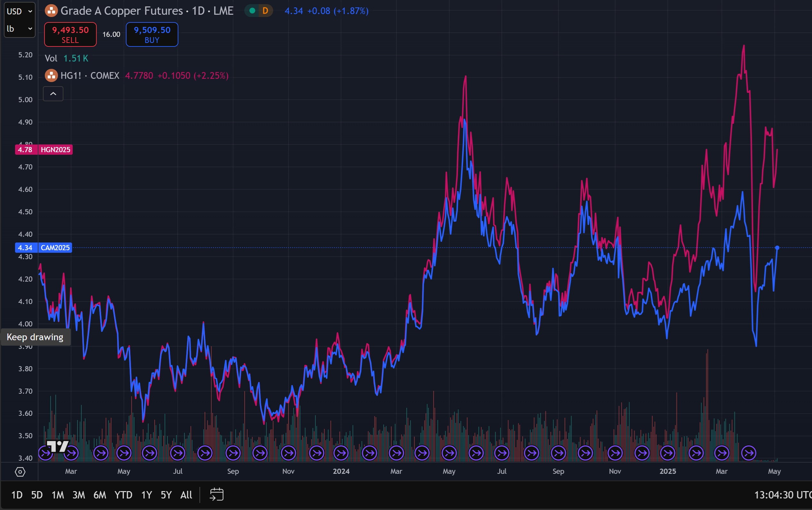Click the 5.00 level on the price axis
This screenshot has height=510, width=812.
pos(25,100)
